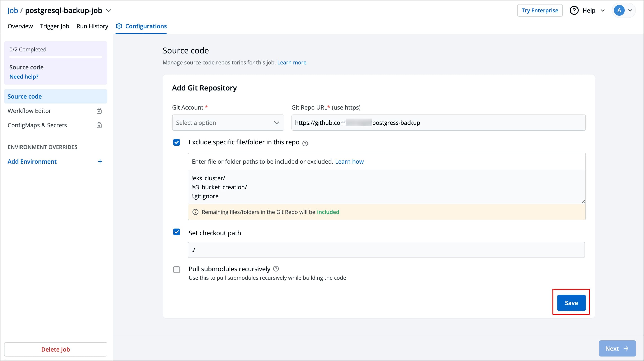
Task: Click the Learn how link
Action: [x=349, y=162]
